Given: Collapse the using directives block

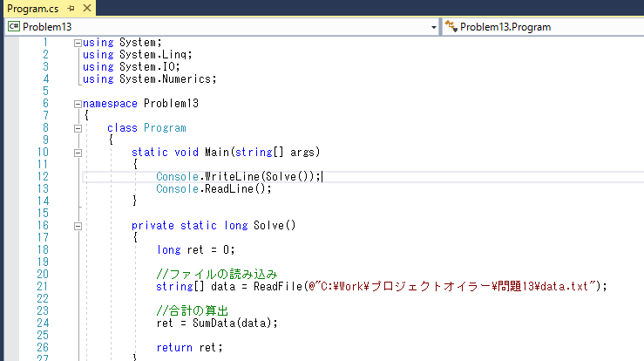Looking at the screenshot, I should coord(78,43).
